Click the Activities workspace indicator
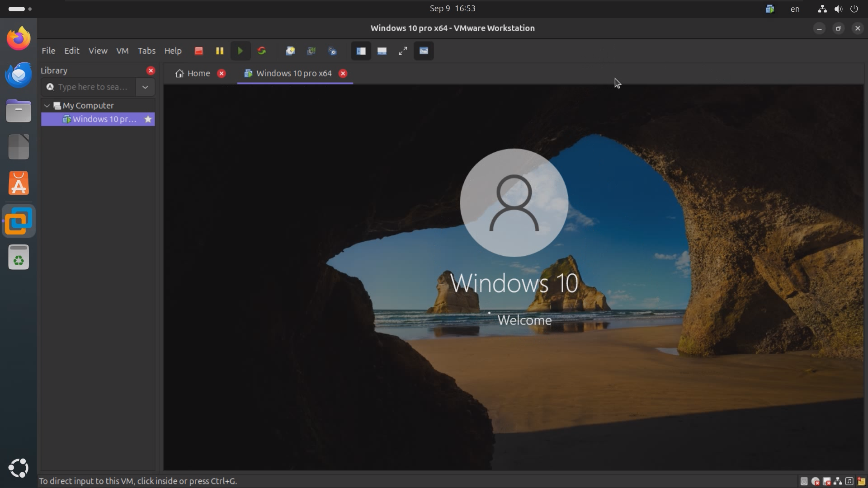Image resolution: width=868 pixels, height=488 pixels. click(x=20, y=9)
